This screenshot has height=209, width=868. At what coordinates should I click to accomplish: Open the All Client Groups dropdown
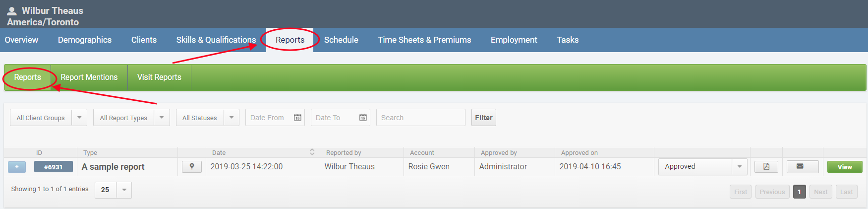[x=48, y=118]
